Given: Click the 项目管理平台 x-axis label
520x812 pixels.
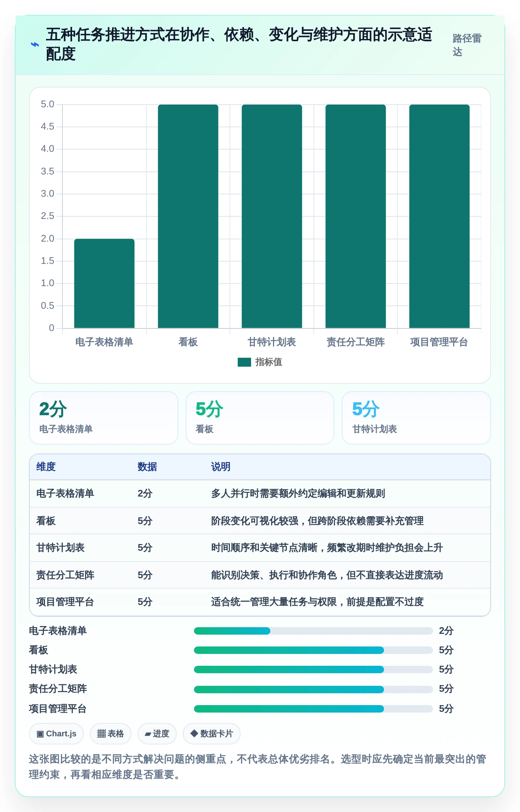Looking at the screenshot, I should [x=439, y=342].
